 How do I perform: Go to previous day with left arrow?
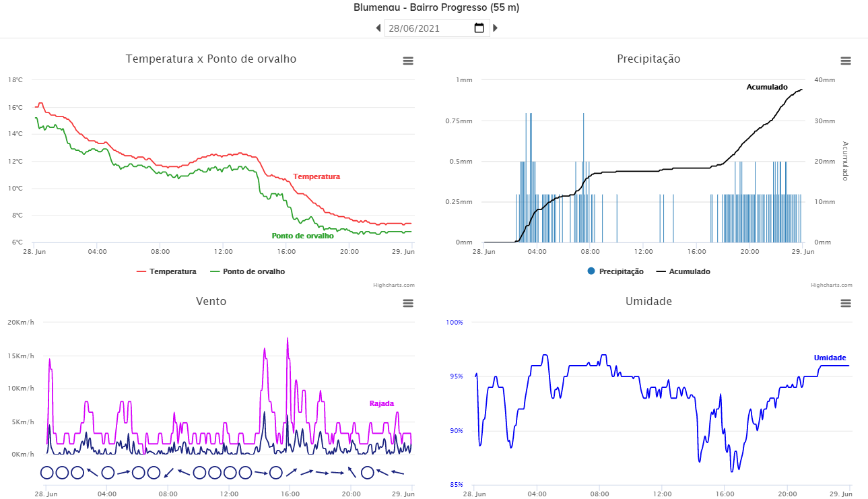point(378,28)
